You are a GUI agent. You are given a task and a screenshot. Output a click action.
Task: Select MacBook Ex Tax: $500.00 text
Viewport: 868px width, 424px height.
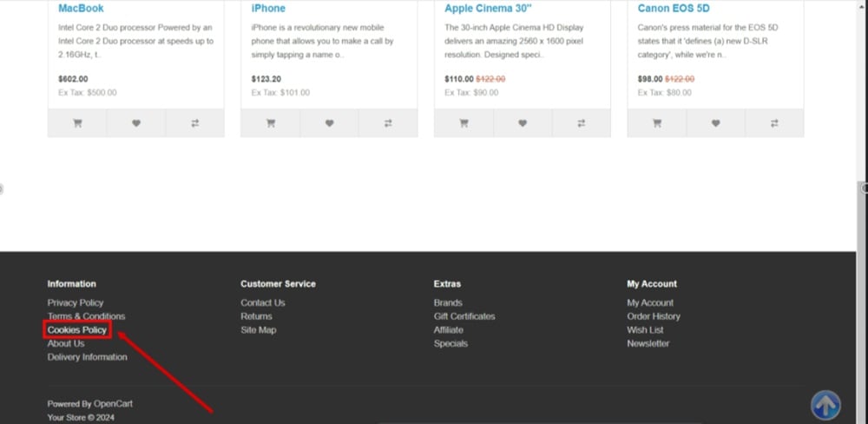(88, 93)
